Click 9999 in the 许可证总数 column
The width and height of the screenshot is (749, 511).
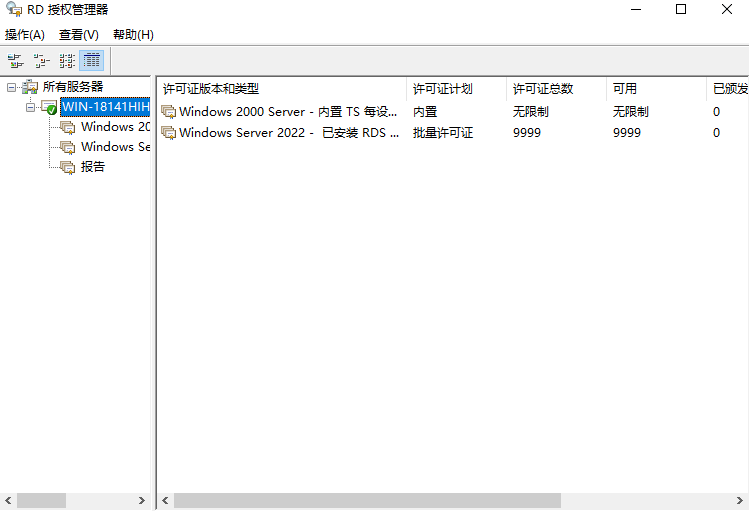tap(527, 132)
